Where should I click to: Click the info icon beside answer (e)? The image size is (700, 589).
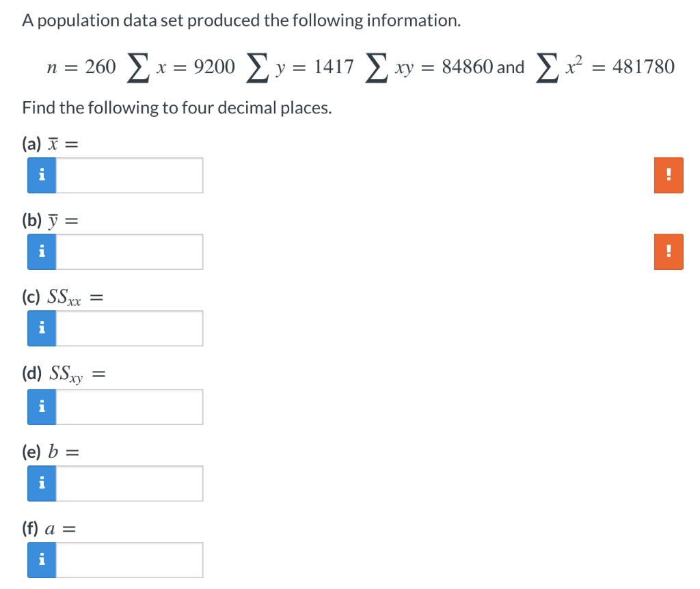click(41, 483)
